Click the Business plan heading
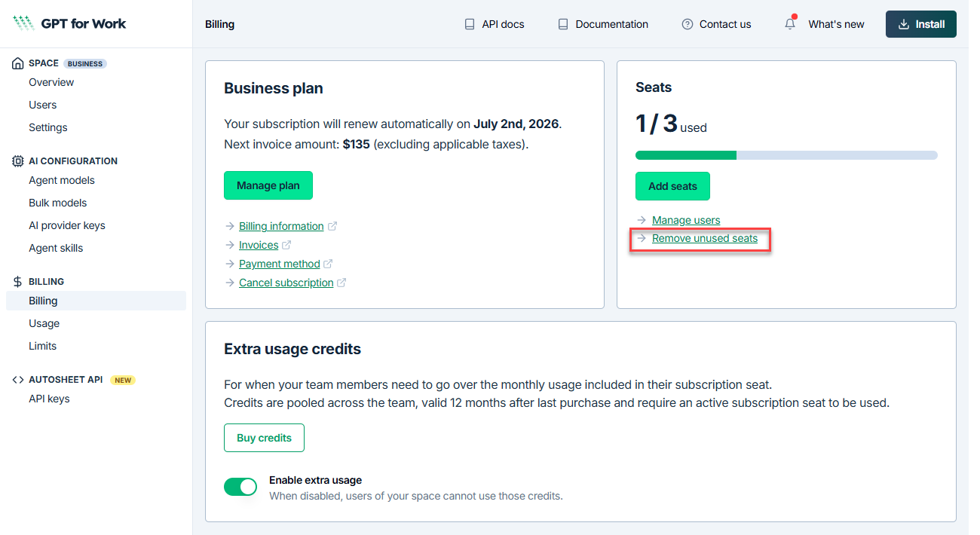980x535 pixels. (274, 88)
